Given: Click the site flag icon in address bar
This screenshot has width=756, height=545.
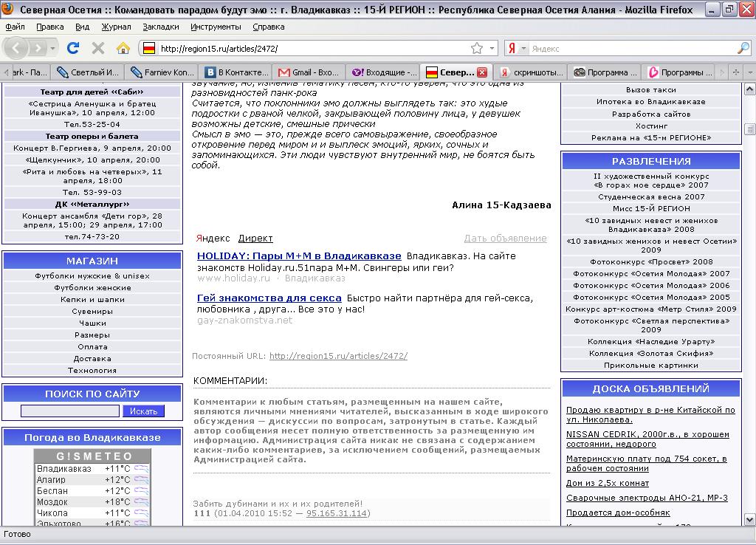Looking at the screenshot, I should (x=149, y=49).
